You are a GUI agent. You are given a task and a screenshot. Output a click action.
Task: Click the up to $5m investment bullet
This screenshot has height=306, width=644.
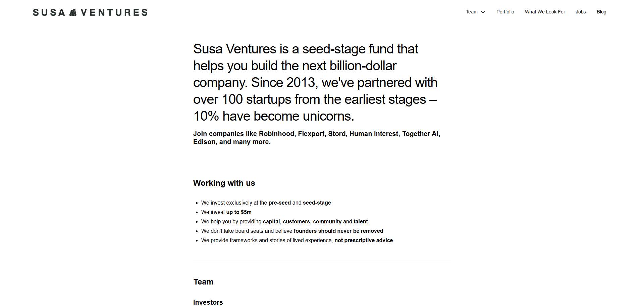click(x=238, y=212)
